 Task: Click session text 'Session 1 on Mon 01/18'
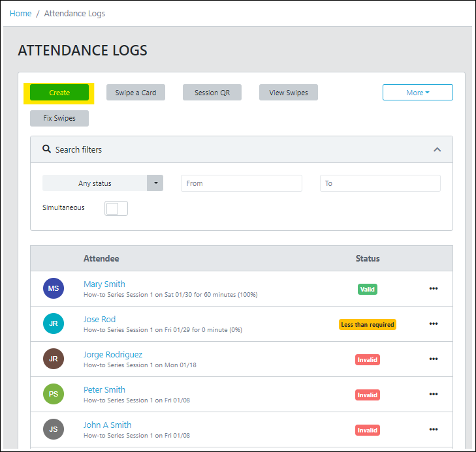pos(161,365)
